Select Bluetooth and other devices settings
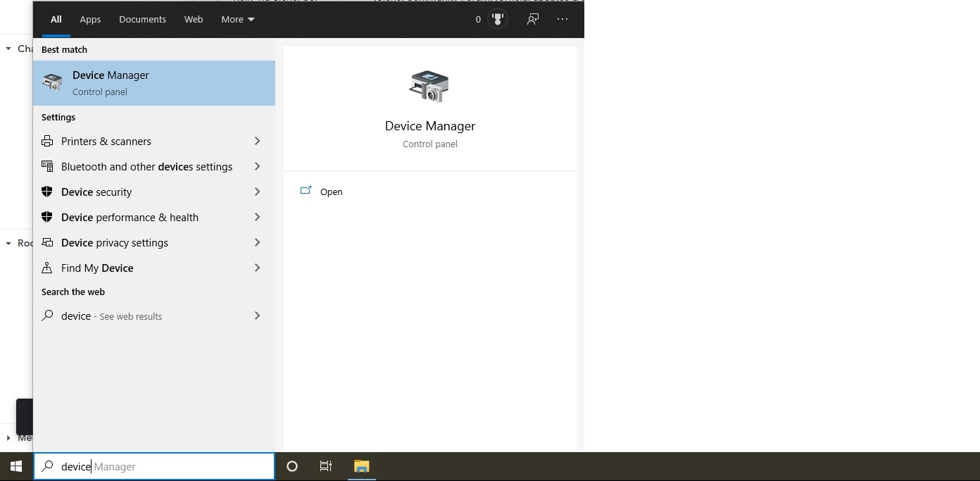This screenshot has width=980, height=481. click(154, 167)
